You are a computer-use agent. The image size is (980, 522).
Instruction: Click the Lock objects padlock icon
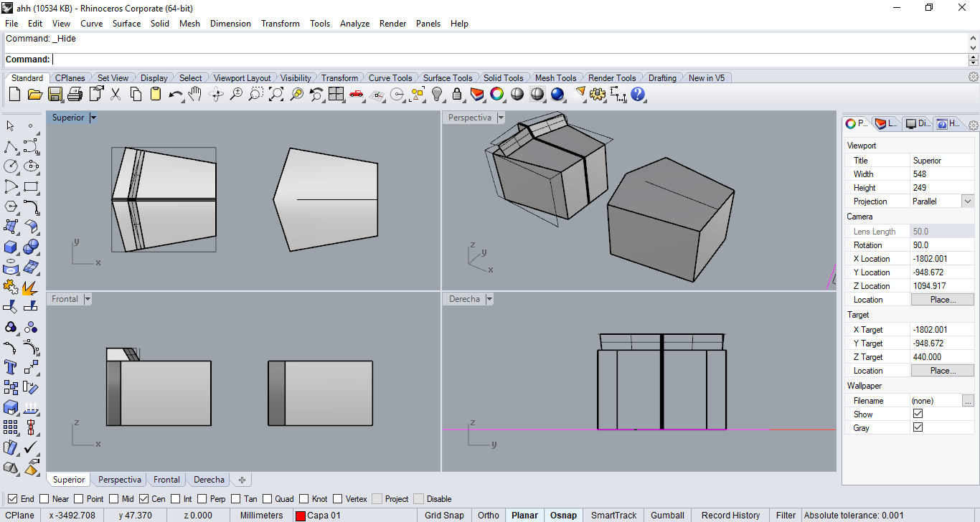click(x=457, y=94)
